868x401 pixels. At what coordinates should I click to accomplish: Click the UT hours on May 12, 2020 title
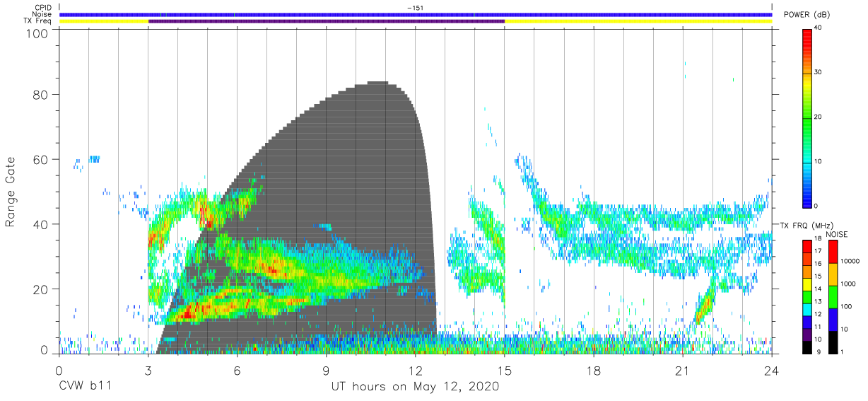[x=416, y=387]
